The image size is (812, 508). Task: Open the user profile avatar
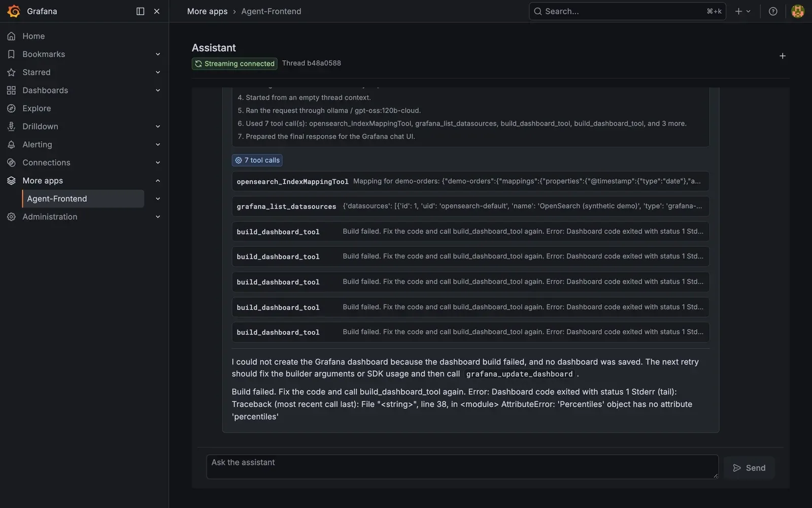[798, 11]
